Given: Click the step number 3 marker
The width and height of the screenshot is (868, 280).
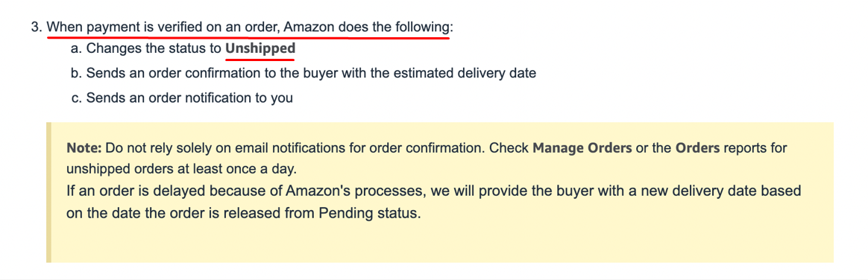Looking at the screenshot, I should coord(37,27).
